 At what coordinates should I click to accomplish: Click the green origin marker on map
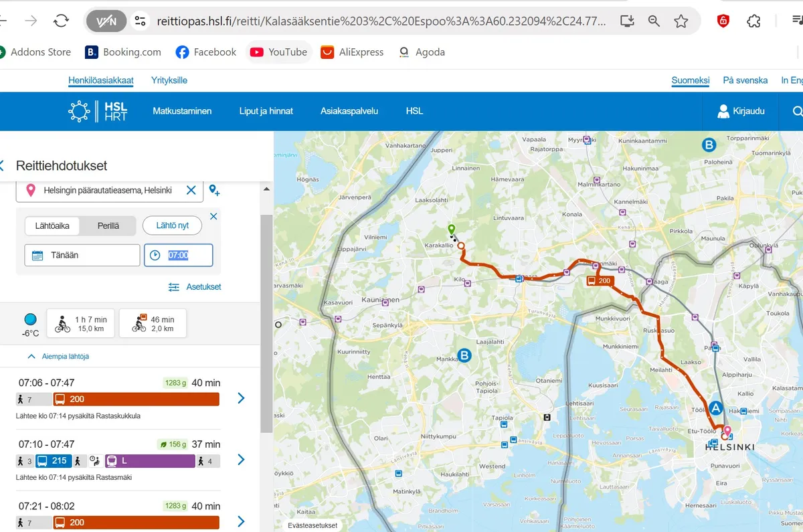452,230
